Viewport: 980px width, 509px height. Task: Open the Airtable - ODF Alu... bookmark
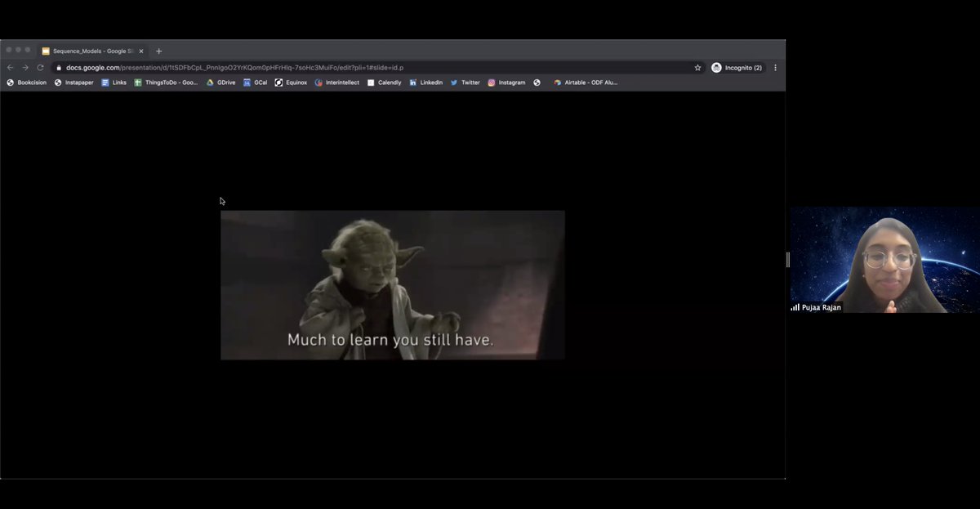point(586,83)
